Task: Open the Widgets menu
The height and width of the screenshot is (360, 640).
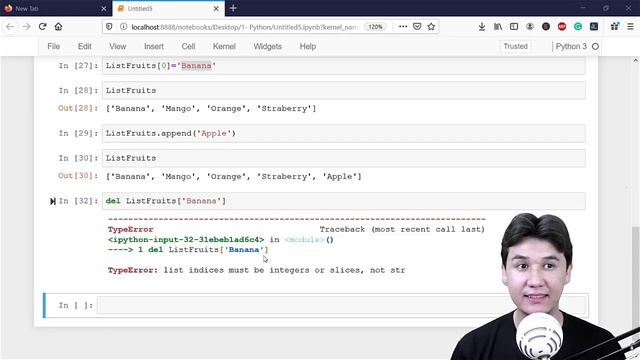Action: coord(268,47)
